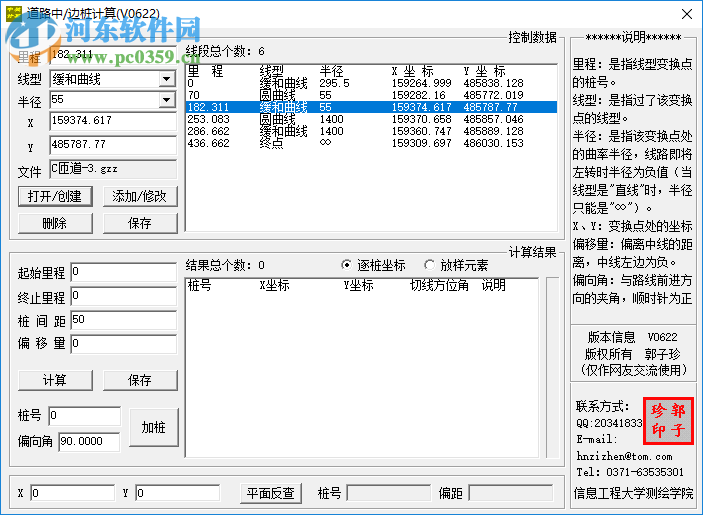
Task: Click the 说明 column header in results
Action: click(x=494, y=285)
